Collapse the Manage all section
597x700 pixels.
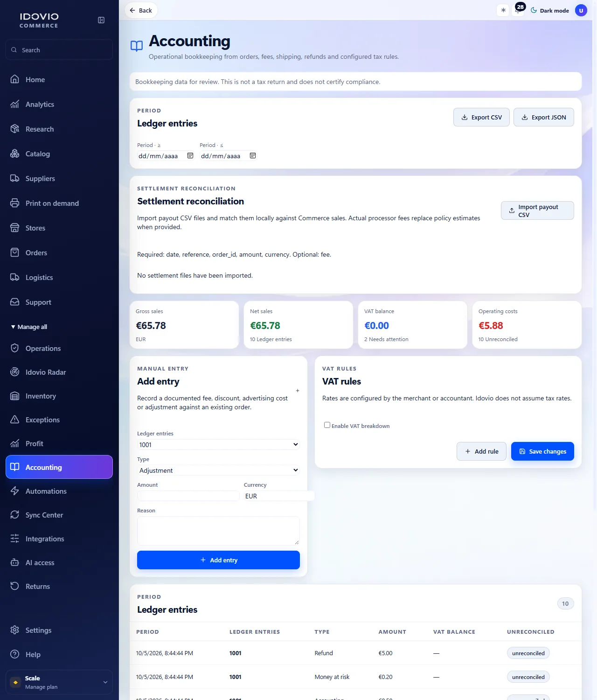point(29,327)
